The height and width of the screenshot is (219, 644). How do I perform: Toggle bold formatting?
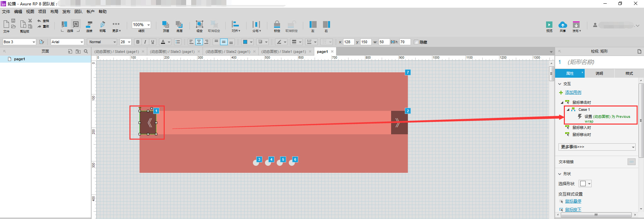tap(138, 42)
